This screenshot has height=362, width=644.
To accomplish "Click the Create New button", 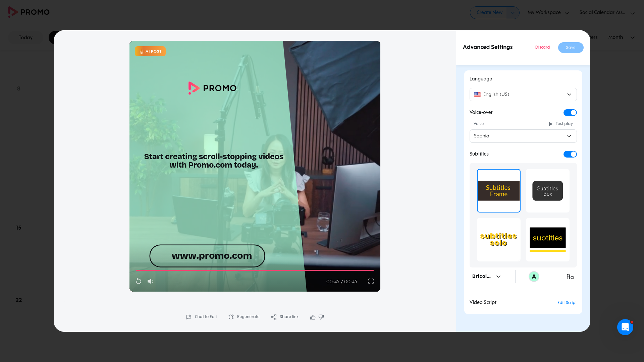I will click(489, 13).
